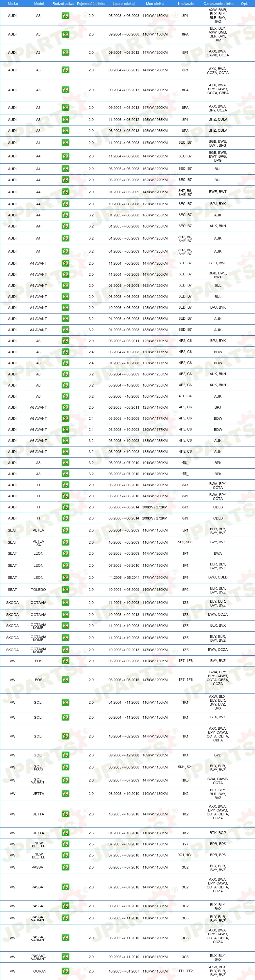Screen dimensions: 255x980
Task: Click fuel icon for Audi A3 BHZ, CDLA 8PA row
Action: coord(66,131)
